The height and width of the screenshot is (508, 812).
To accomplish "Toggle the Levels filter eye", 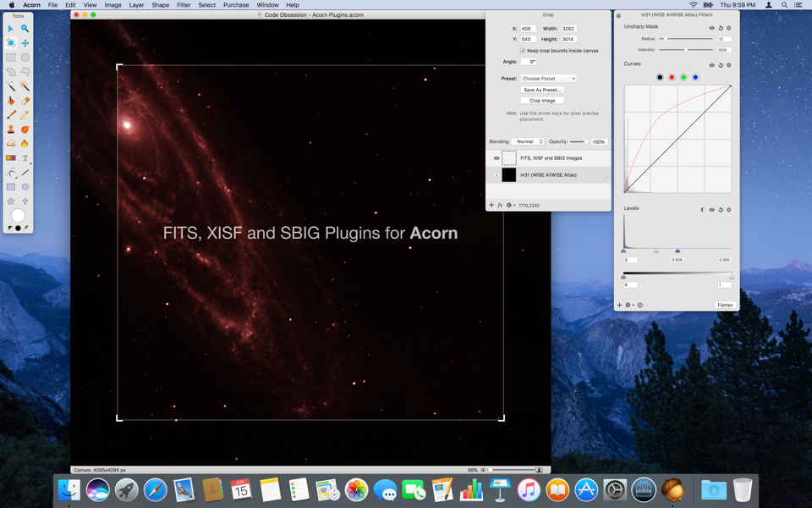I will [x=711, y=210].
